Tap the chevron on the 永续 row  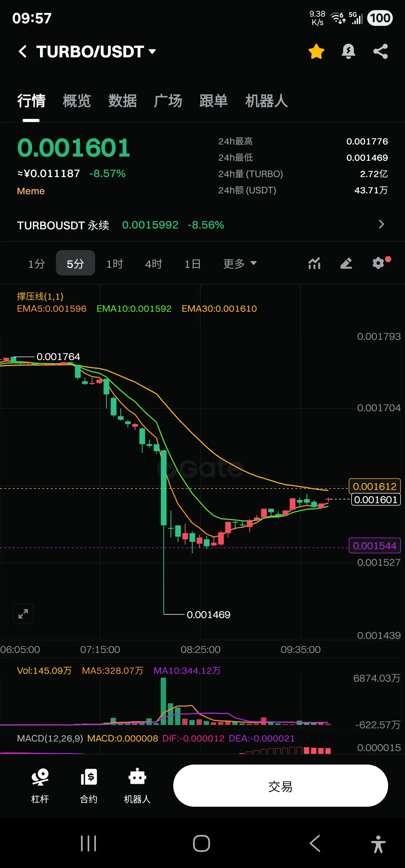point(381,224)
